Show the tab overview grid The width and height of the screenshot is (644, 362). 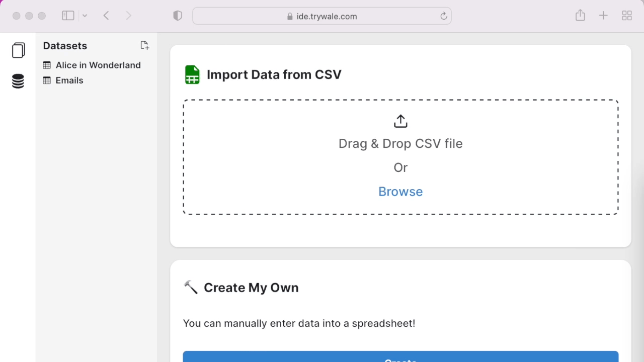coord(627,16)
